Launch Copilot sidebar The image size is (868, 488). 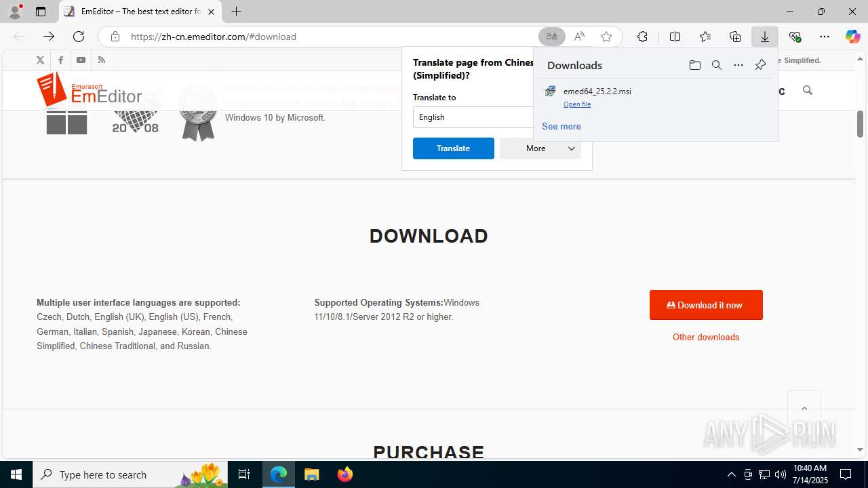(x=852, y=37)
